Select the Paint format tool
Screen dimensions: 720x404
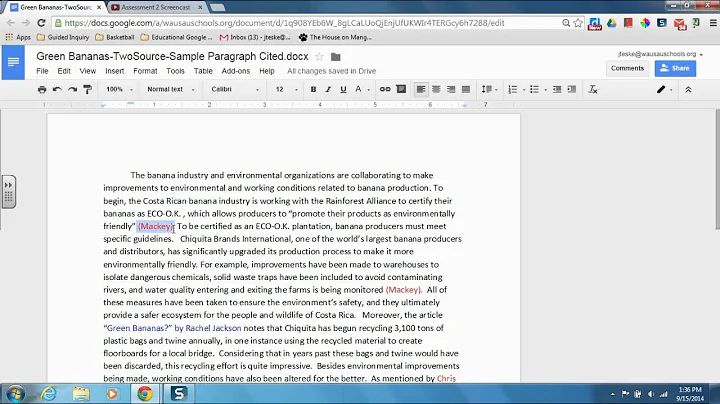[x=87, y=90]
